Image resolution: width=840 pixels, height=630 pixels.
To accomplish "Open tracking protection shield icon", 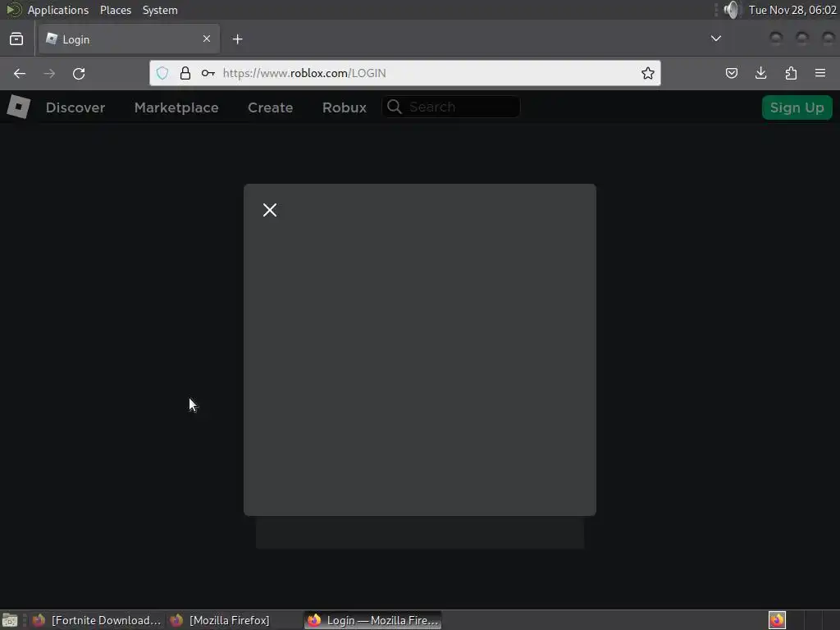I will (162, 73).
